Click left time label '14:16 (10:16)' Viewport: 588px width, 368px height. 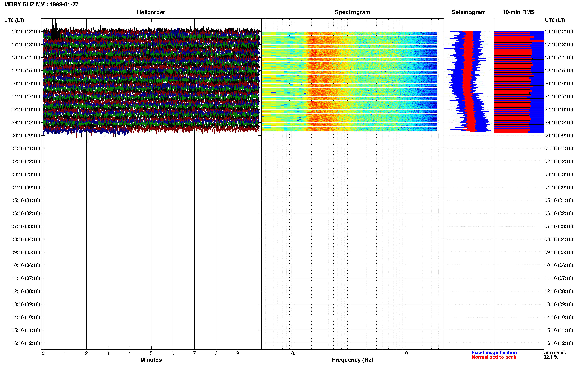[26, 317]
